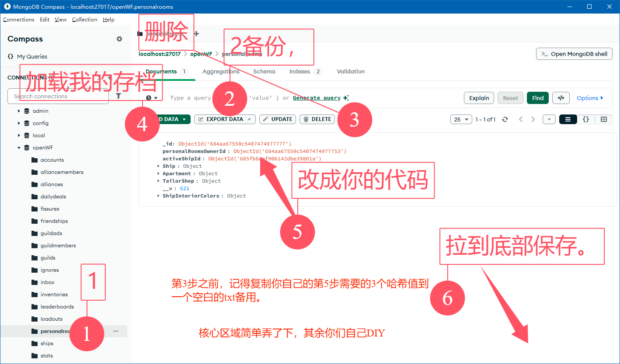Image resolution: width=620 pixels, height=364 pixels.
Task: Click the Find button
Action: point(538,98)
